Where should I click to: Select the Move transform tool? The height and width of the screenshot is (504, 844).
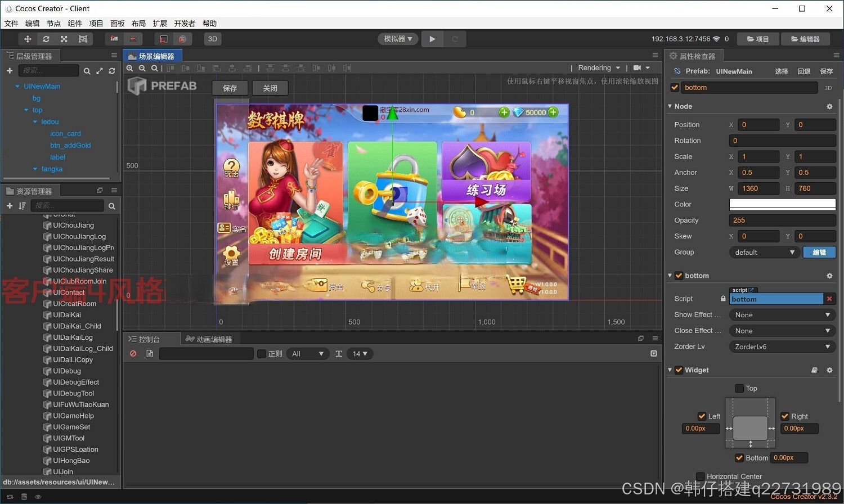click(28, 39)
